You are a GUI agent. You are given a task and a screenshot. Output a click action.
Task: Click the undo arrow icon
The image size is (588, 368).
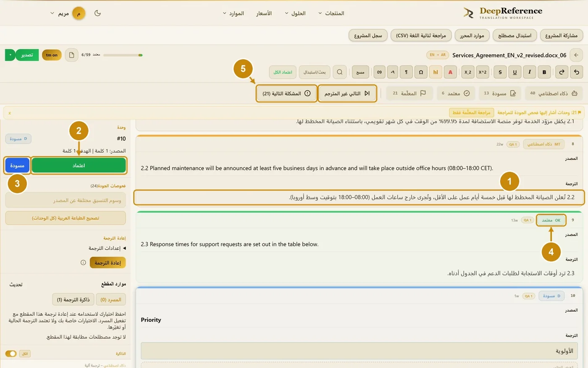point(576,72)
